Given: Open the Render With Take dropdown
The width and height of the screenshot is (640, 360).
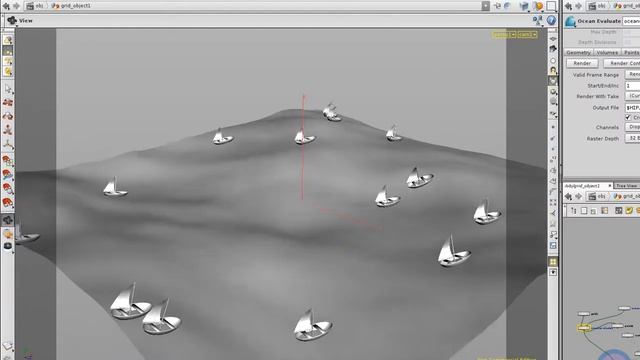Looking at the screenshot, I should (x=633, y=96).
